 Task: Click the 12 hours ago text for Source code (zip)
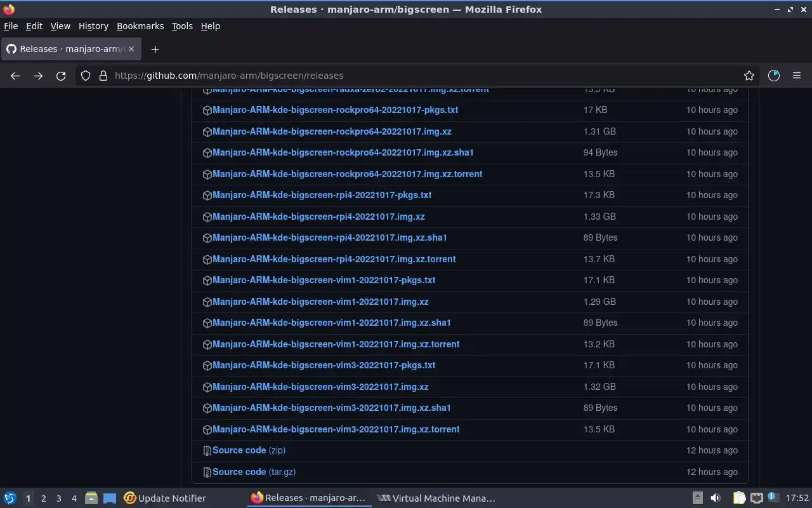(x=712, y=450)
